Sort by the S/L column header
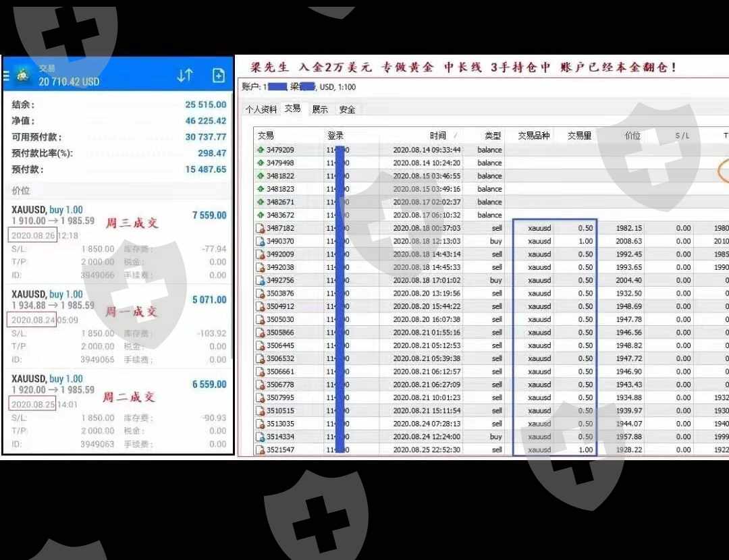Image resolution: width=729 pixels, height=560 pixels. (x=682, y=136)
